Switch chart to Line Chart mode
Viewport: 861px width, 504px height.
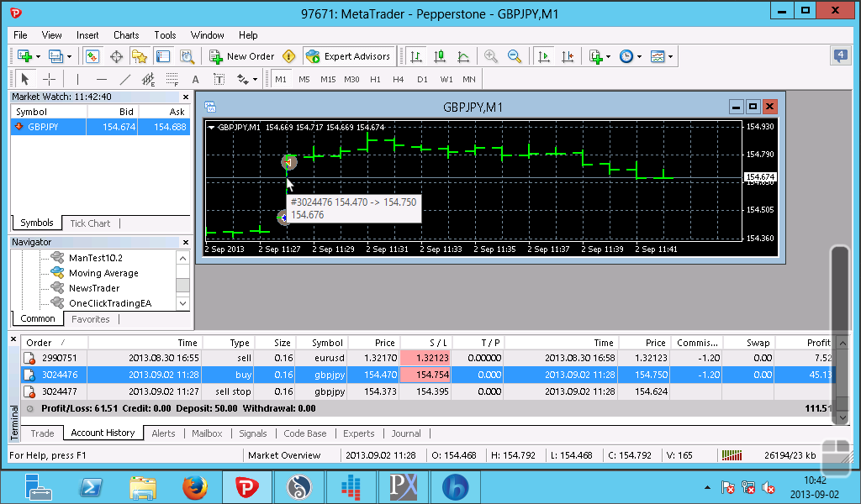(463, 56)
